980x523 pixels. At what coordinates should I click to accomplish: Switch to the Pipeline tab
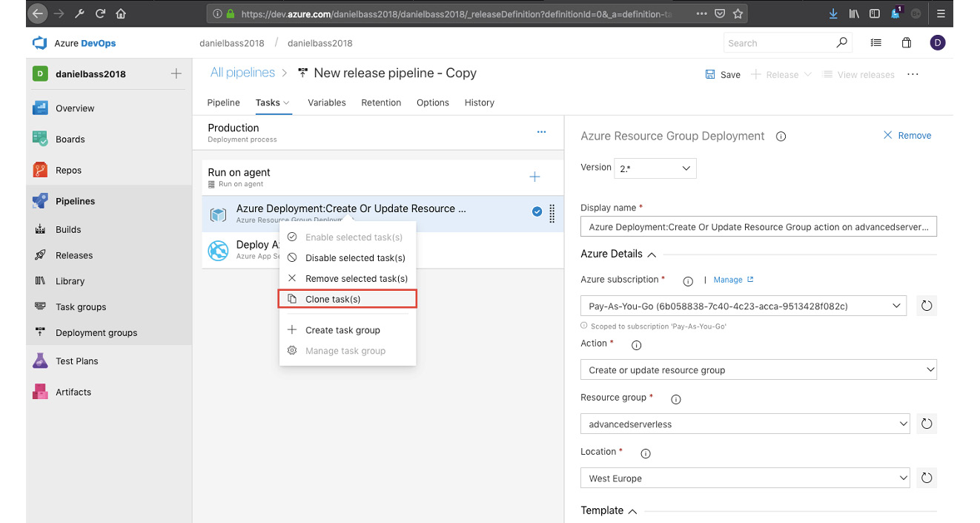click(x=224, y=103)
